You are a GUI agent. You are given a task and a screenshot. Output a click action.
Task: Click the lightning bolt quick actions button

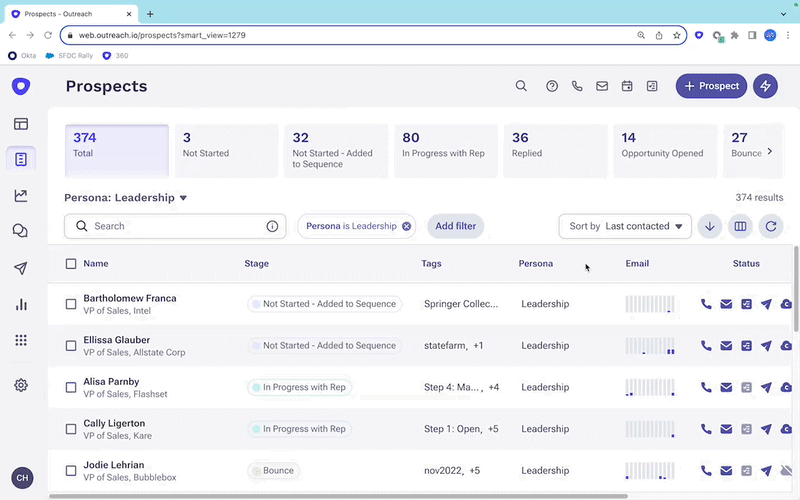click(x=765, y=86)
